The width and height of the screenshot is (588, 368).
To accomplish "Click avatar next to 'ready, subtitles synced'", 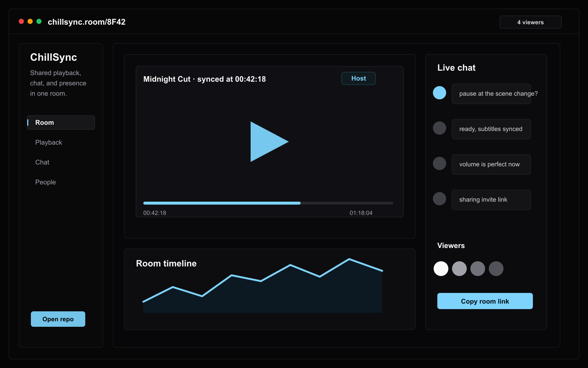I will 440,128.
